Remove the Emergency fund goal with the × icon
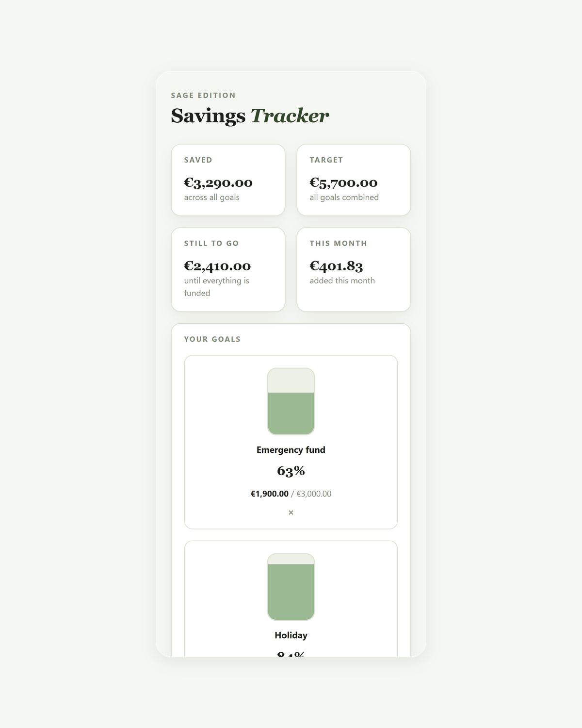 click(x=291, y=513)
